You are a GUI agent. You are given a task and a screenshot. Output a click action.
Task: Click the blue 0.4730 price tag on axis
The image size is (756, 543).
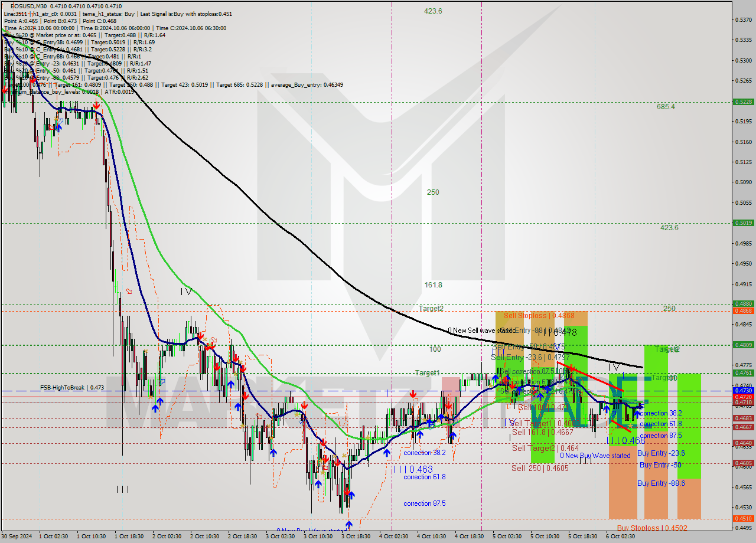click(742, 390)
